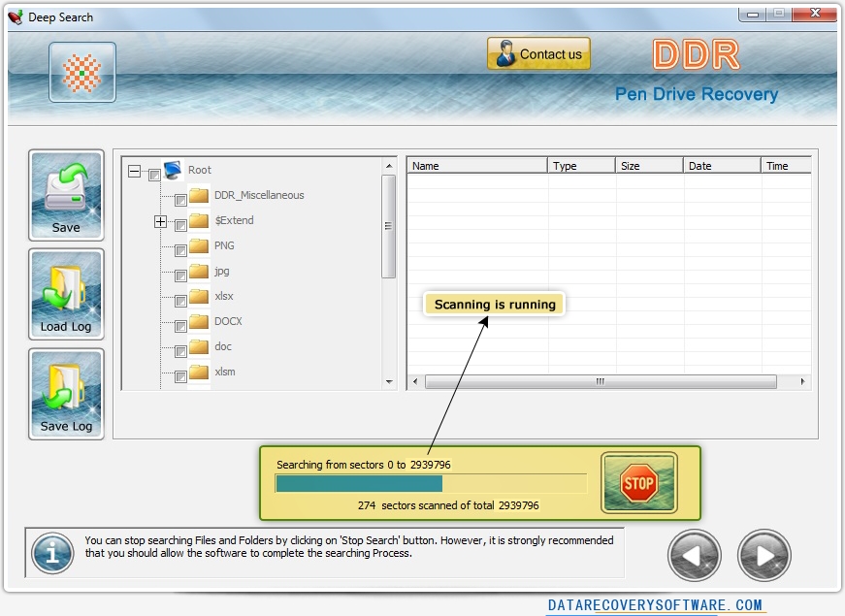Image resolution: width=845 pixels, height=616 pixels.
Task: Click the $Extend folder icon
Action: (x=199, y=220)
